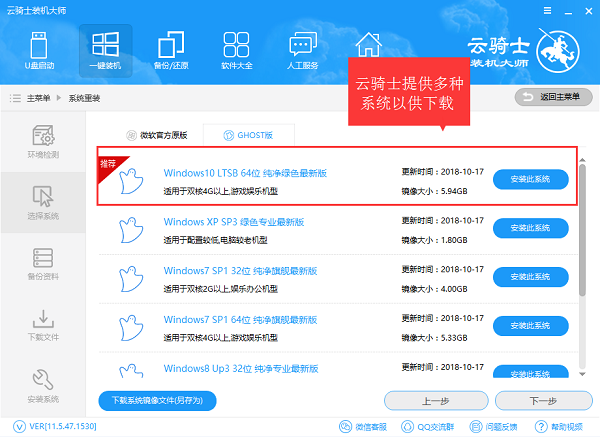The height and width of the screenshot is (437, 600).
Task: Proceed with the 下一步 button
Action: tap(543, 401)
